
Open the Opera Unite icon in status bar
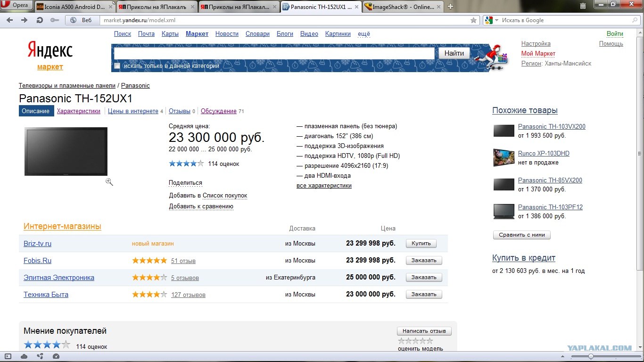[x=40, y=356]
